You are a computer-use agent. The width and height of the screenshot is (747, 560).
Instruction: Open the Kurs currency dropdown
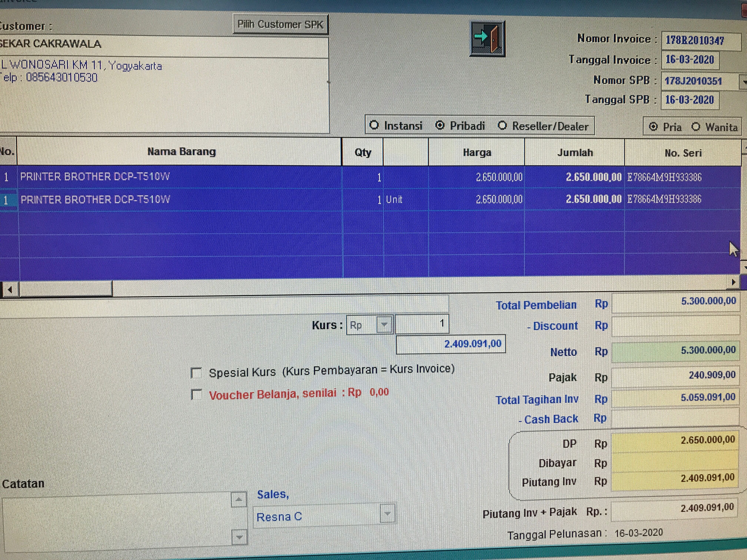[x=384, y=325]
